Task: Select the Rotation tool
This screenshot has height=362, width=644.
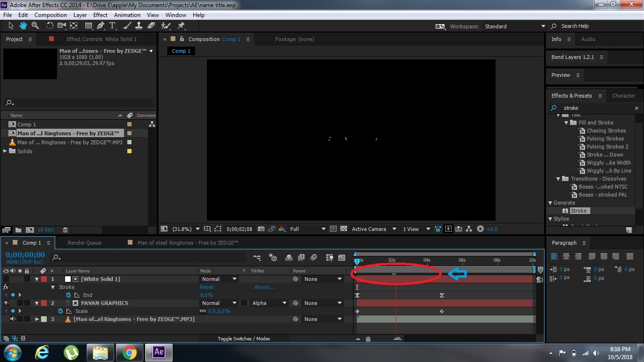Action: tap(50, 26)
